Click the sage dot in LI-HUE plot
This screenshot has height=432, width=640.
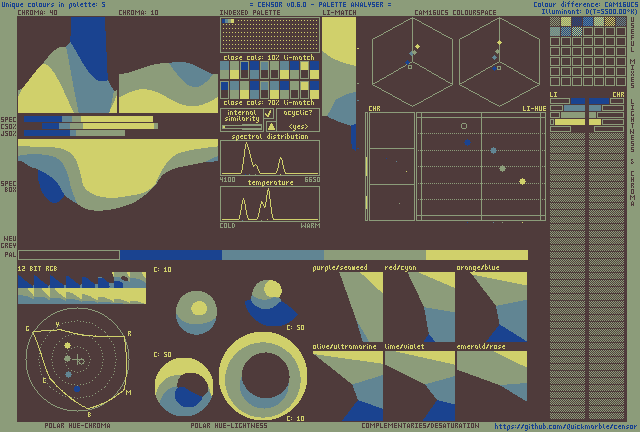tap(502, 168)
